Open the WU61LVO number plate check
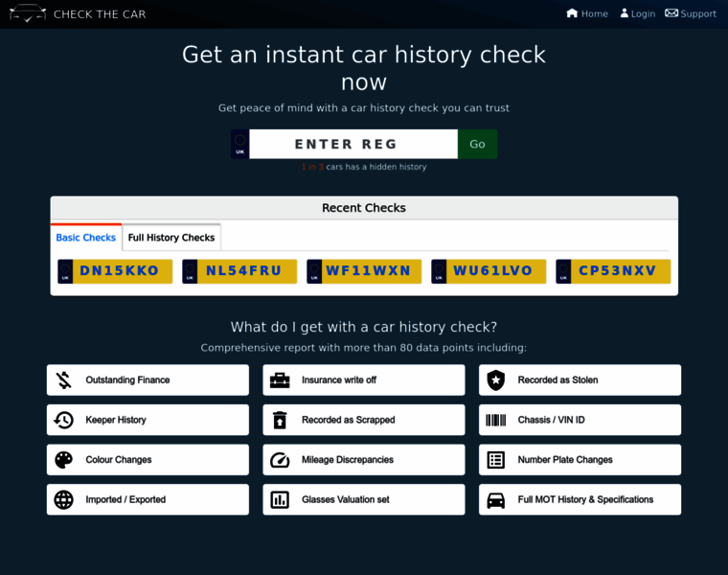This screenshot has width=728, height=575. coord(489,271)
